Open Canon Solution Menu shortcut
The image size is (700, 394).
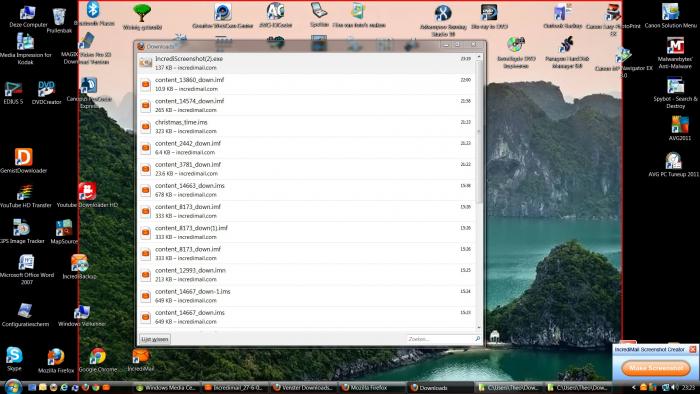[671, 16]
